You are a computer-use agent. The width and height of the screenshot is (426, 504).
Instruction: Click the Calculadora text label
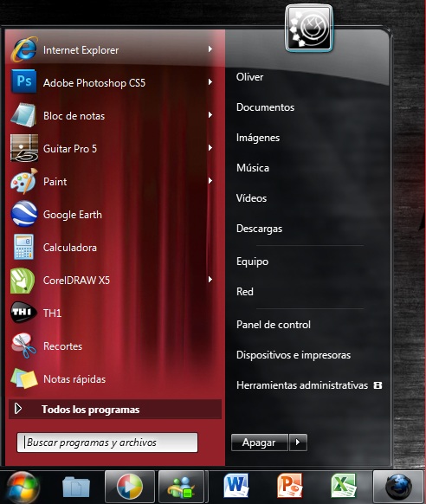[70, 248]
